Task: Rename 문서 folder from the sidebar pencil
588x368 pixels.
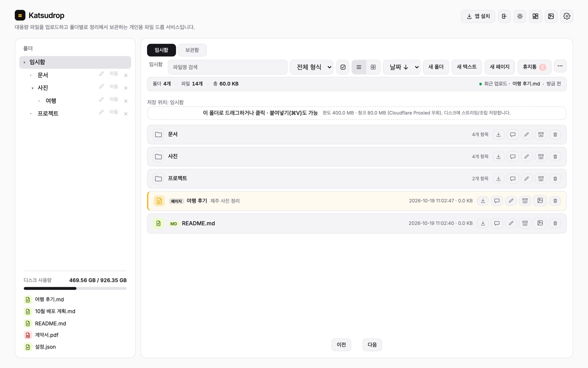Action: pos(101,74)
